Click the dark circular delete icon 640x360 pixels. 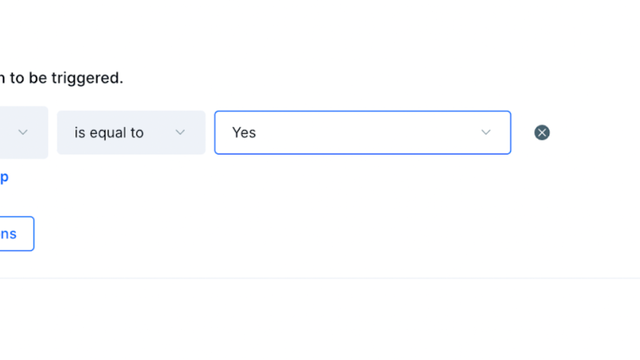tap(542, 133)
